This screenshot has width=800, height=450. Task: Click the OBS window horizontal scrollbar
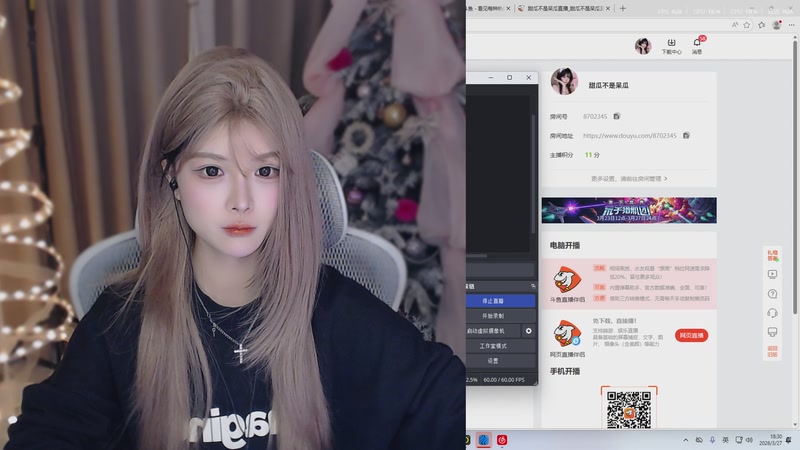click(477, 256)
